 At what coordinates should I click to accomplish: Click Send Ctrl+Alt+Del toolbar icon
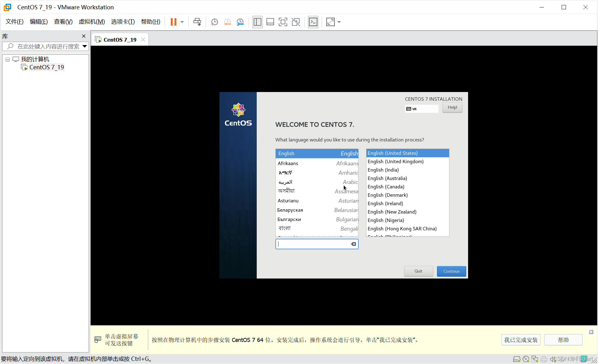tap(197, 22)
